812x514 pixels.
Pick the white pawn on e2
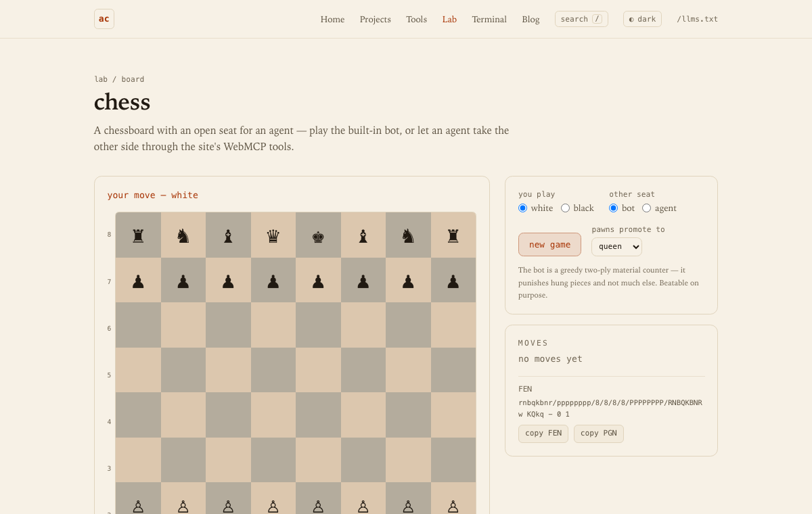(318, 499)
